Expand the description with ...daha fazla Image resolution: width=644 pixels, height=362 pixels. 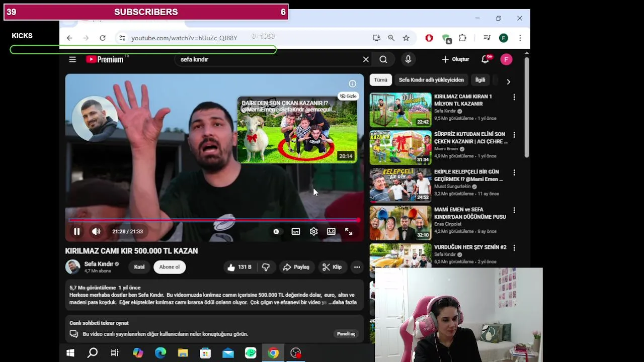pyautogui.click(x=342, y=303)
